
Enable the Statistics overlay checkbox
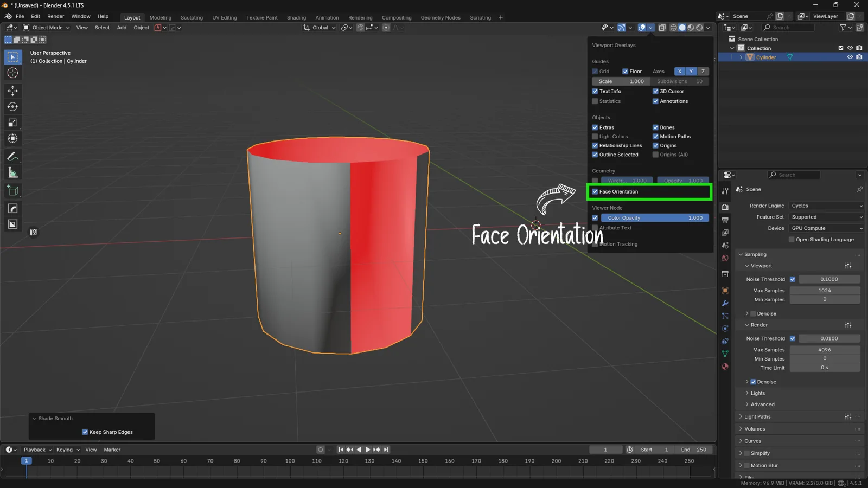click(595, 101)
